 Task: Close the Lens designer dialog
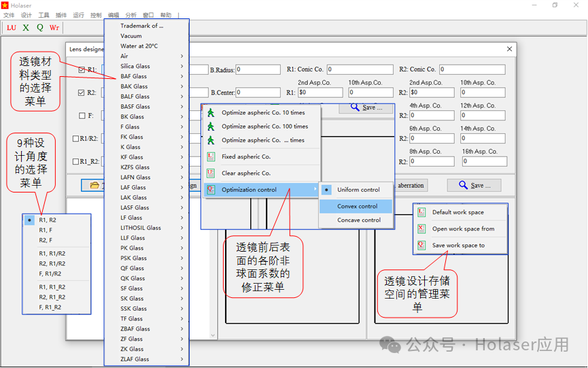pos(509,49)
